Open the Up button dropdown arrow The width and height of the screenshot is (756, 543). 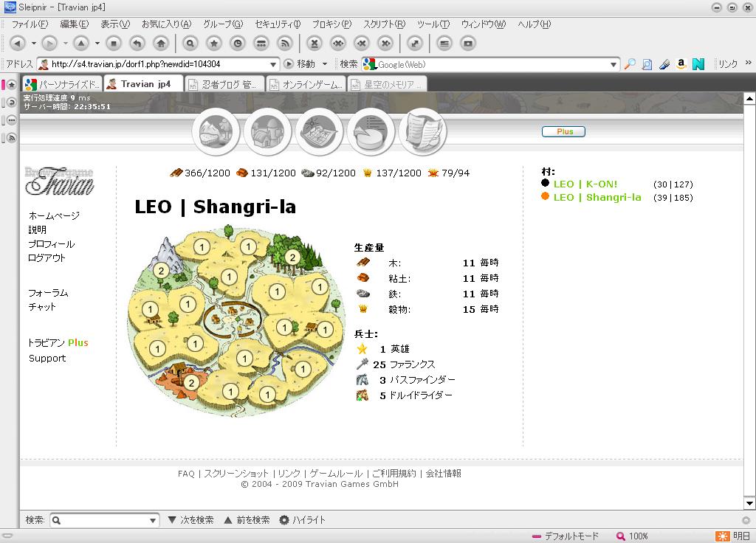(x=97, y=44)
